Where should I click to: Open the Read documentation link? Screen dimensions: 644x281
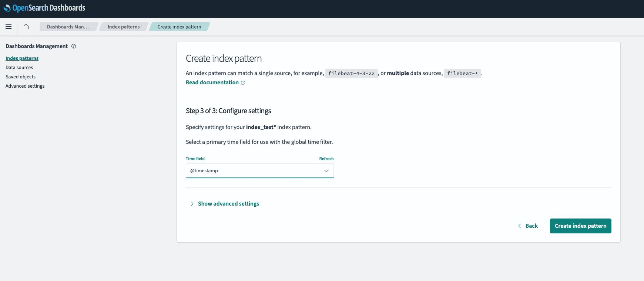click(x=212, y=82)
